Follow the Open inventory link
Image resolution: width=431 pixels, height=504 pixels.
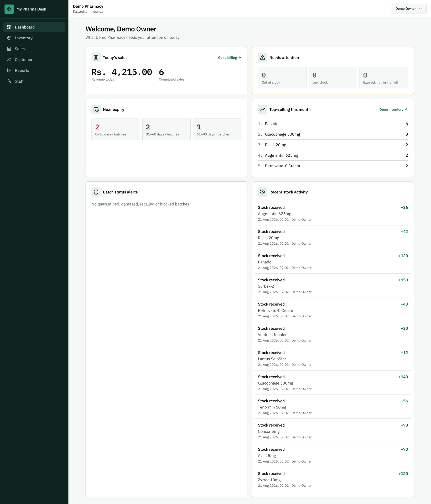click(393, 109)
